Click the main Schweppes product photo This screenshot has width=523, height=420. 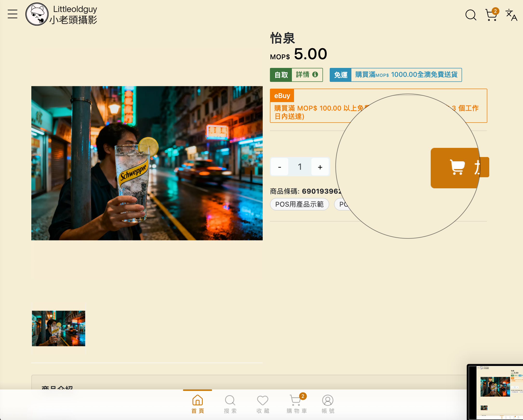147,163
